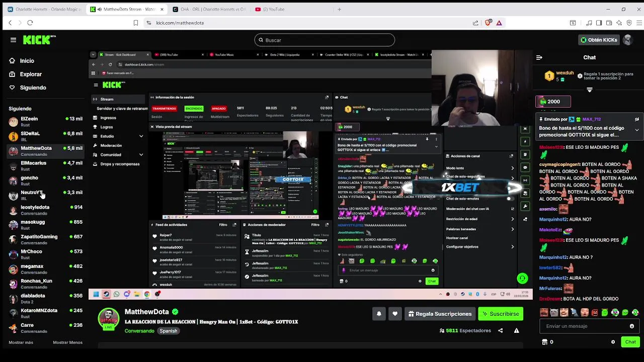Report the stream via warning icon
Screen dimensions: 644x362
(516, 330)
